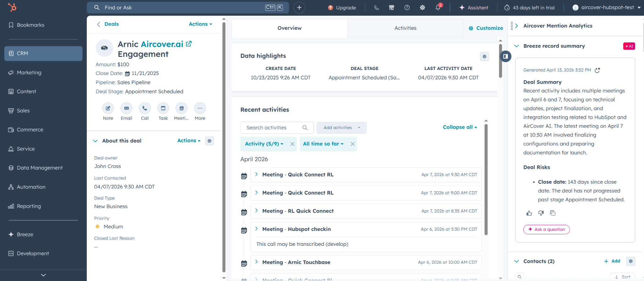Open the 43 days left in trial indicator

[x=530, y=8]
